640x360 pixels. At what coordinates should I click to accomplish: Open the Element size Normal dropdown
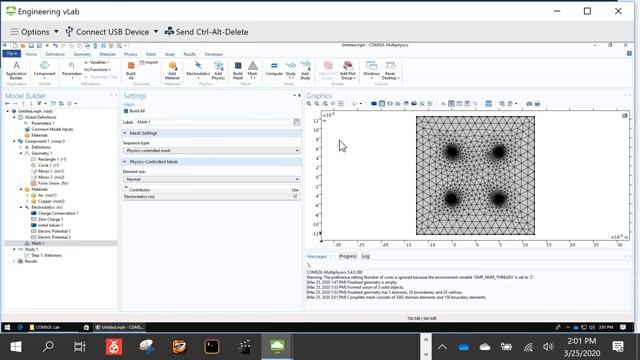pos(211,179)
